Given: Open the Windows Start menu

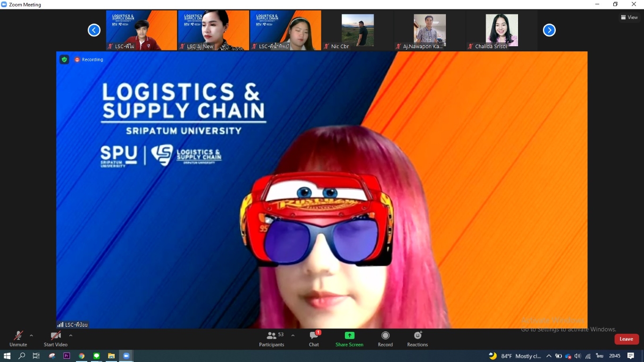Looking at the screenshot, I should (7, 356).
